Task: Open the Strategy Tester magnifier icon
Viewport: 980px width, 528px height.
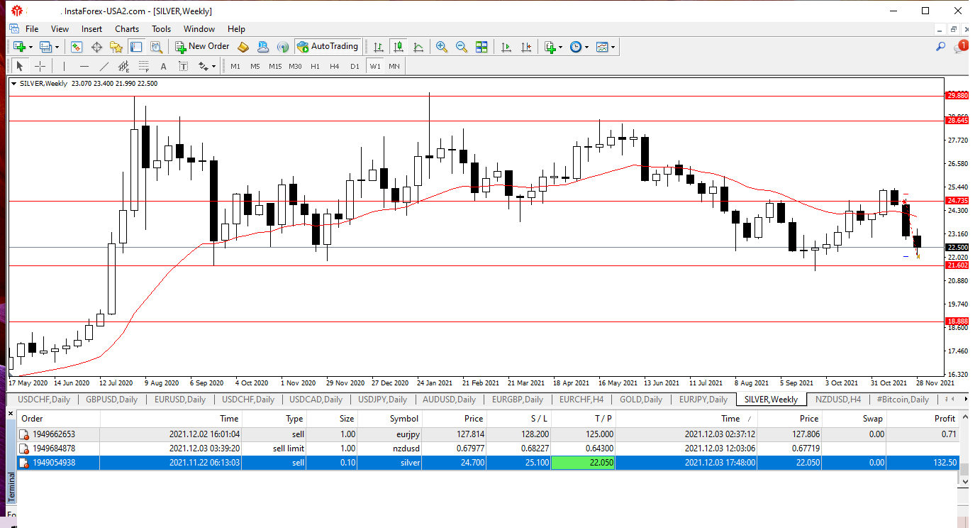Action: (157, 47)
